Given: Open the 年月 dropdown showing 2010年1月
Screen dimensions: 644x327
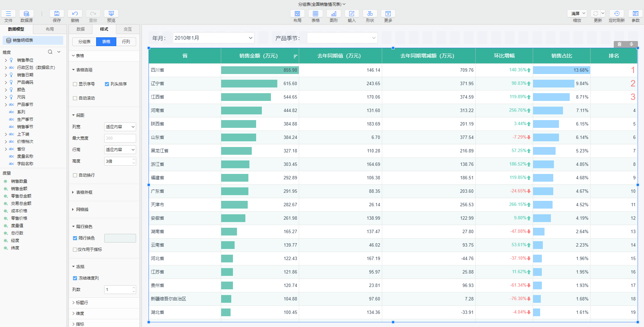Looking at the screenshot, I should 213,38.
